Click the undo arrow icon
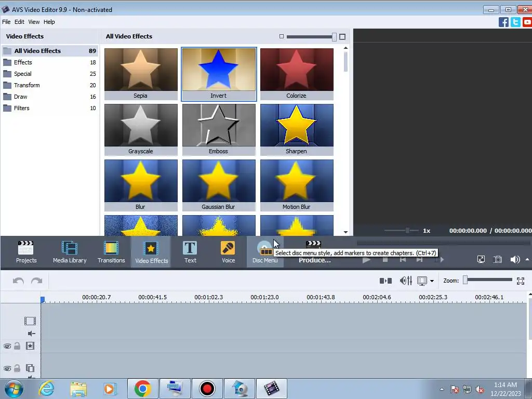Viewport: 532px width, 399px height. [18, 281]
